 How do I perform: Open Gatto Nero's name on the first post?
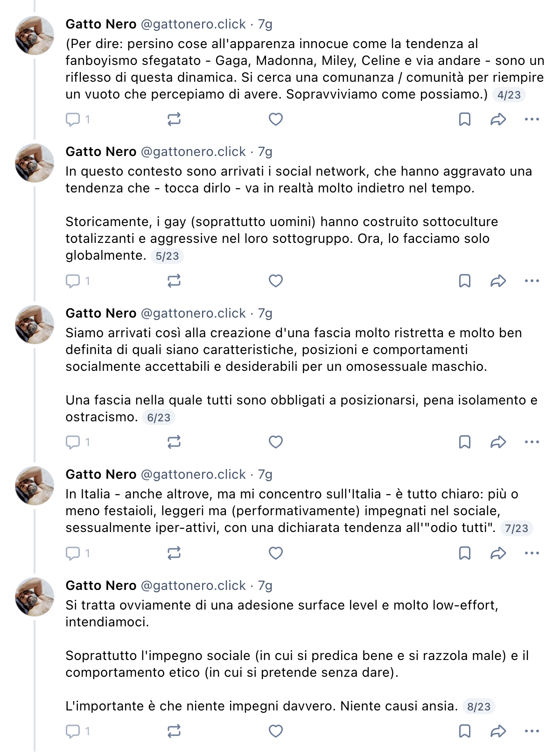(101, 24)
